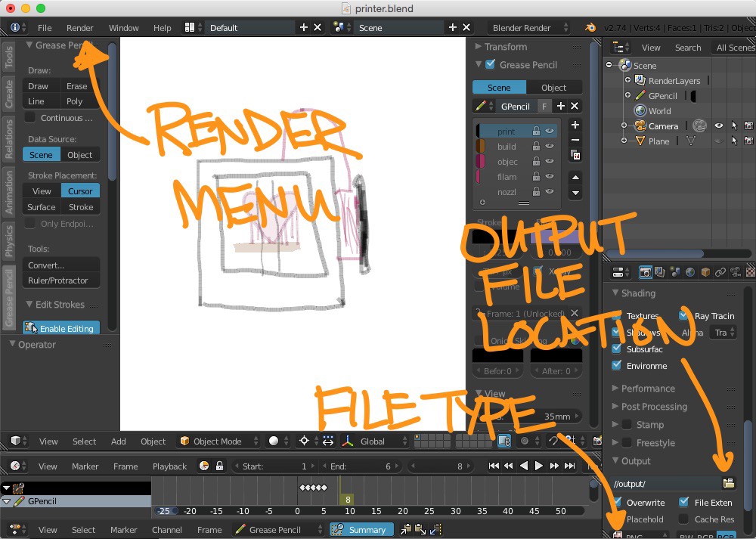Open the Render menu
The height and width of the screenshot is (539, 756).
point(79,28)
